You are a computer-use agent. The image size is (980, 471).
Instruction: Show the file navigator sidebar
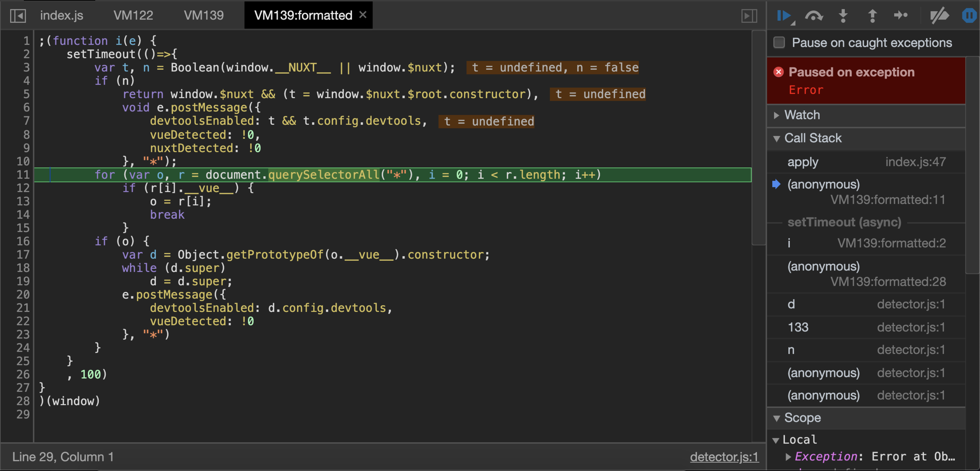click(18, 16)
